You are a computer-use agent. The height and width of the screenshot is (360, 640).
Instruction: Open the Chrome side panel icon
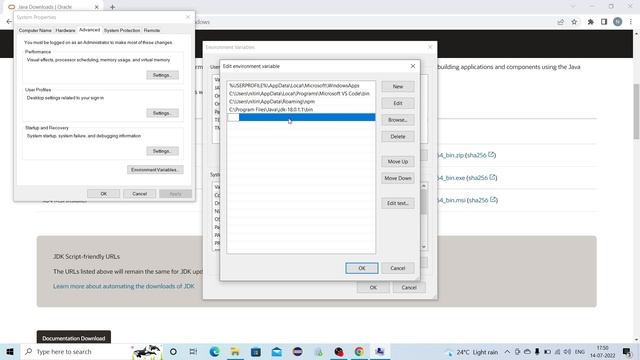604,22
